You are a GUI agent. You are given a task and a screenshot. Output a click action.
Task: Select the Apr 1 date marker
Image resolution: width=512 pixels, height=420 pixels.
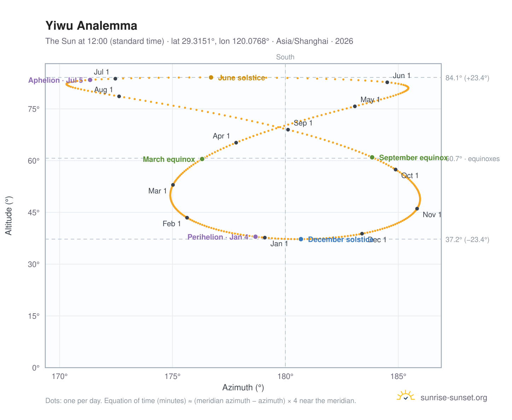(x=236, y=143)
